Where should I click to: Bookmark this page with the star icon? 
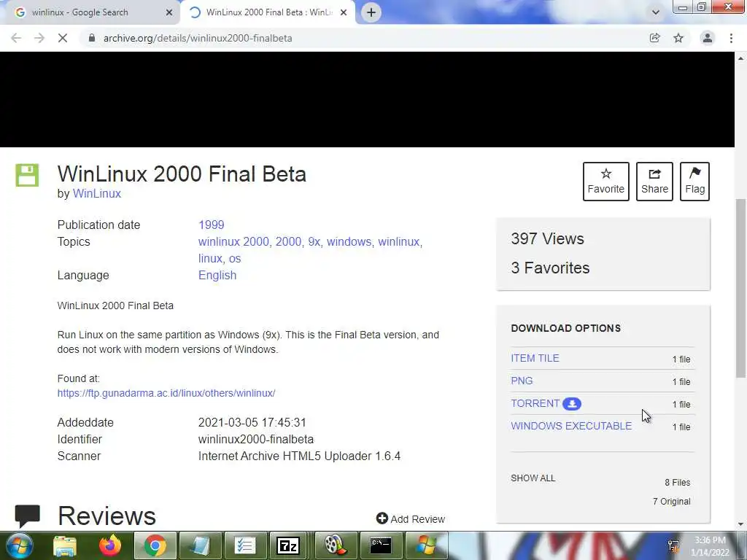(678, 38)
